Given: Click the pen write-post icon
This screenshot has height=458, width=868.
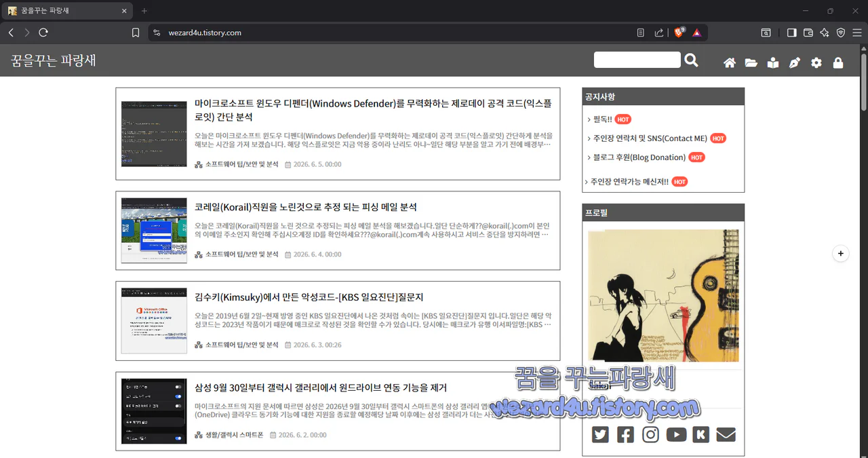Looking at the screenshot, I should point(795,62).
